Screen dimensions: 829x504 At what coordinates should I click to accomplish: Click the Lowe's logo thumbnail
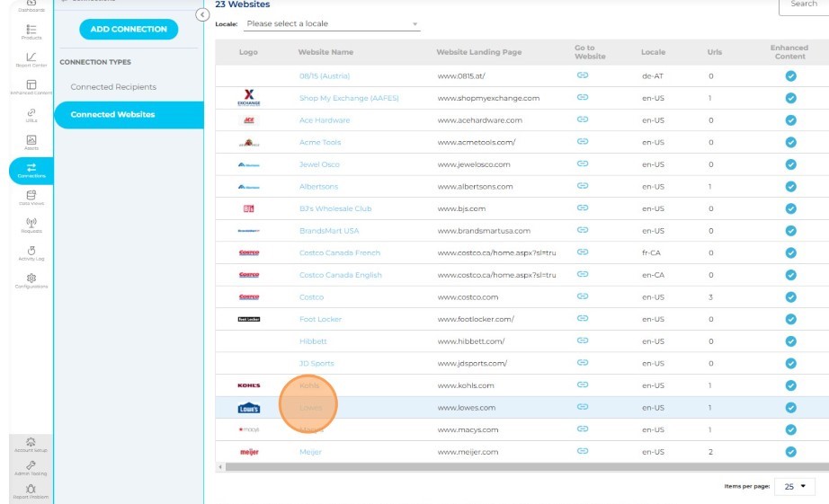pos(248,408)
